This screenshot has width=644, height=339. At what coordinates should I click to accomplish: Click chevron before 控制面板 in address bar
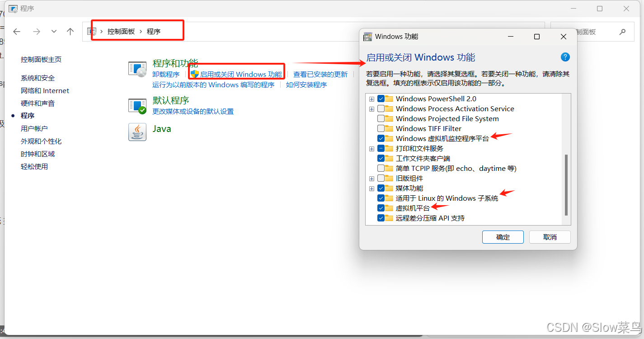[x=102, y=32]
